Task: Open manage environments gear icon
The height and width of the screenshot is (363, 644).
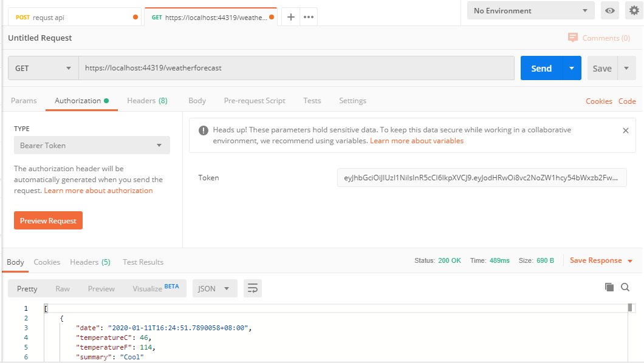Action: point(634,11)
